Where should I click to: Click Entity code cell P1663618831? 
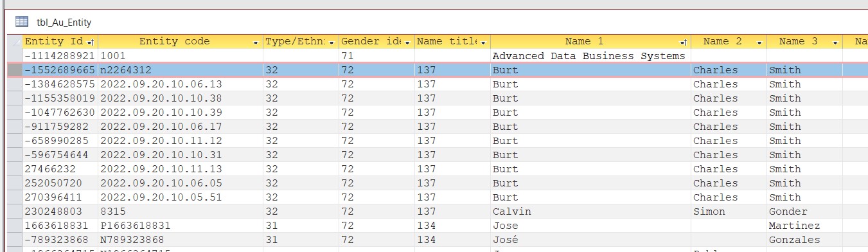click(x=181, y=226)
